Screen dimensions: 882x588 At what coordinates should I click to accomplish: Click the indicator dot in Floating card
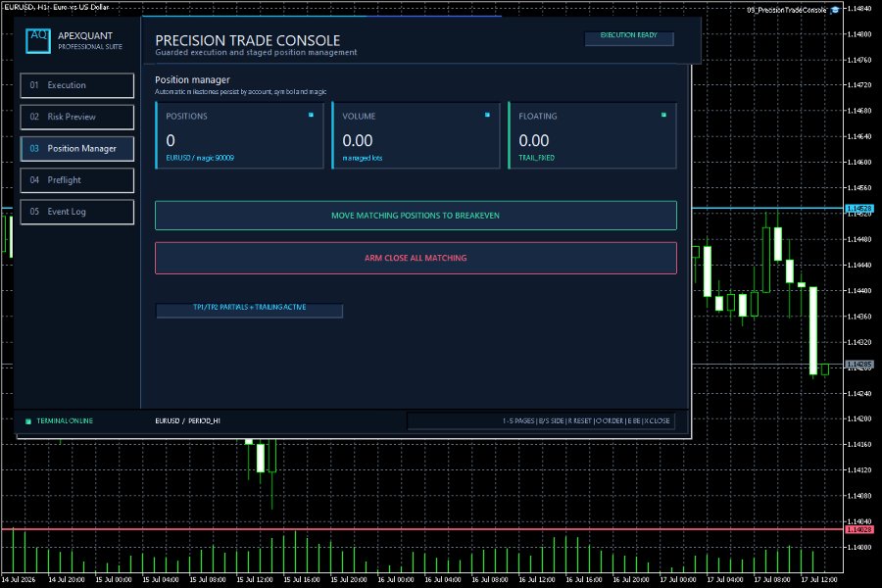pyautogui.click(x=663, y=115)
